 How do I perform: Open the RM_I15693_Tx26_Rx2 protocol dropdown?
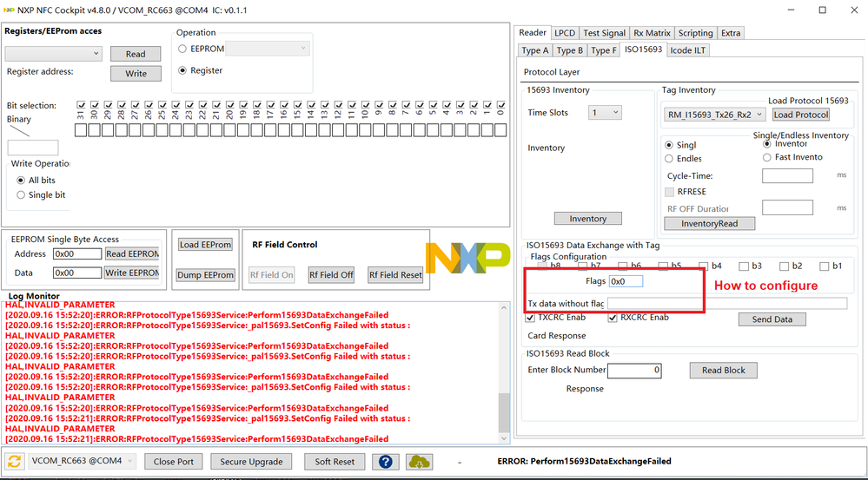[x=715, y=115]
